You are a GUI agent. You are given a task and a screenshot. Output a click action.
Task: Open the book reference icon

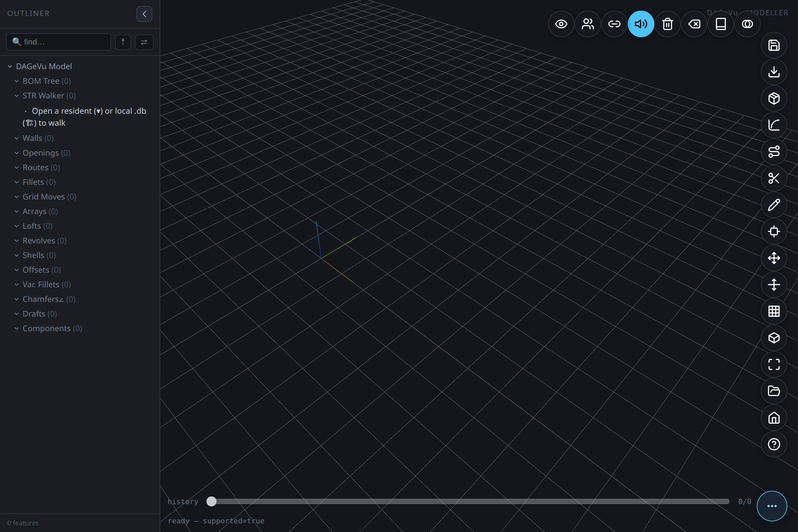pyautogui.click(x=721, y=24)
